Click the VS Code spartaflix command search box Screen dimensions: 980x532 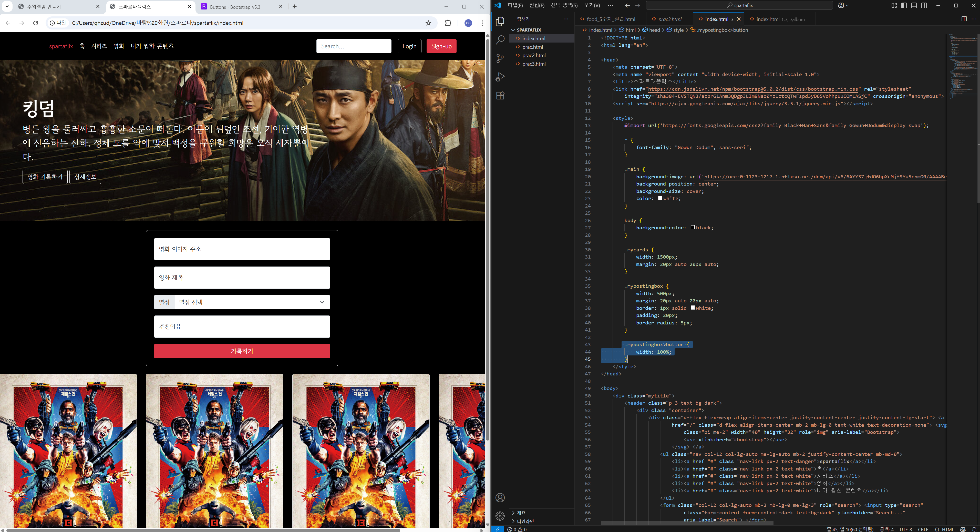[740, 5]
